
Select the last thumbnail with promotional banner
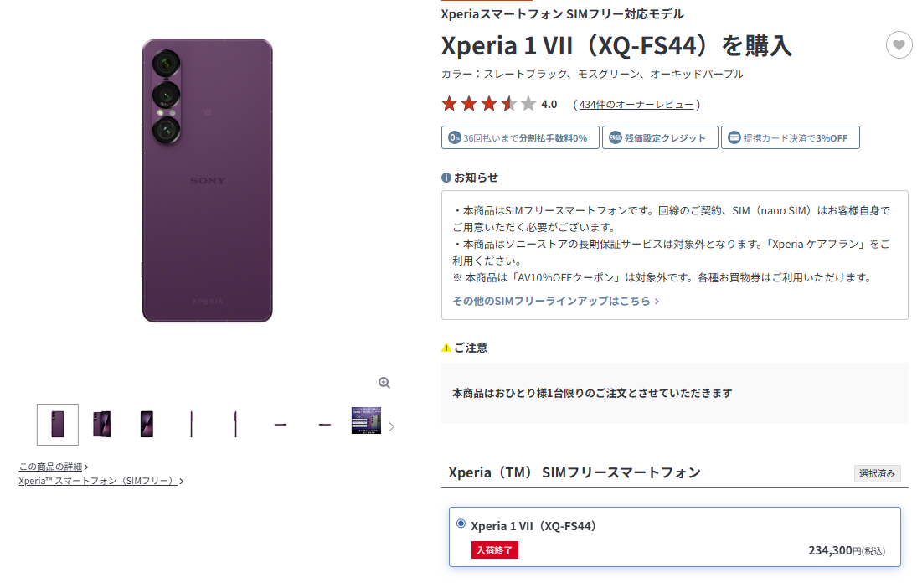(x=366, y=420)
